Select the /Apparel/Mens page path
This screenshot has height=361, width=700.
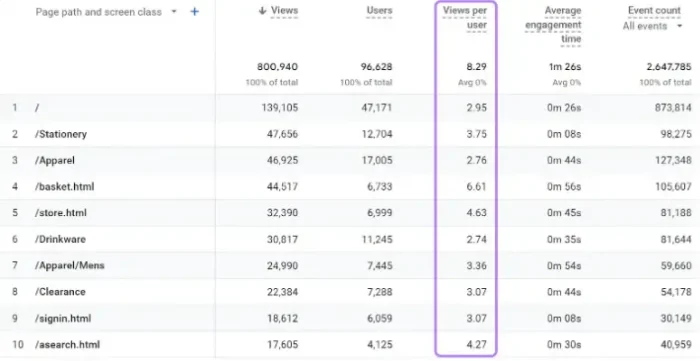pos(70,266)
